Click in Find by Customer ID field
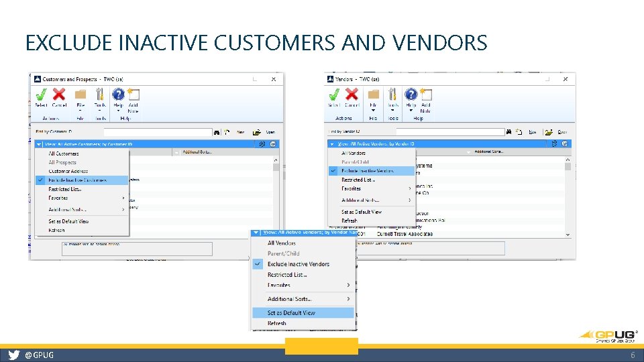The width and height of the screenshot is (644, 362). [x=158, y=132]
